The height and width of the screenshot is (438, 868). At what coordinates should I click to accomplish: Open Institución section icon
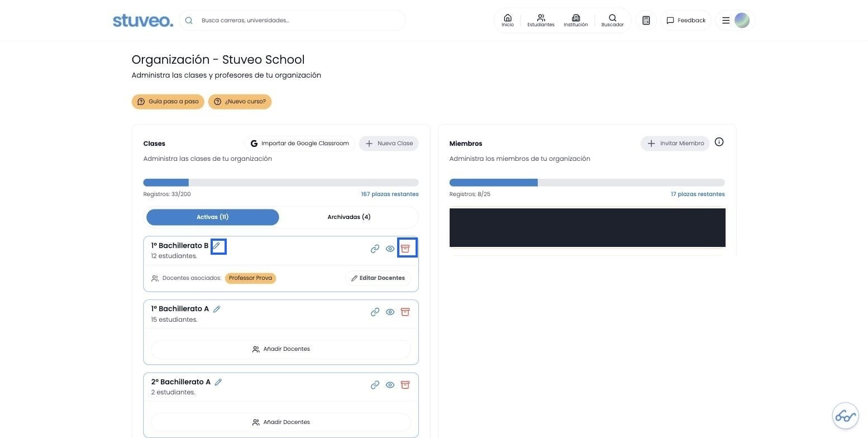tap(576, 20)
